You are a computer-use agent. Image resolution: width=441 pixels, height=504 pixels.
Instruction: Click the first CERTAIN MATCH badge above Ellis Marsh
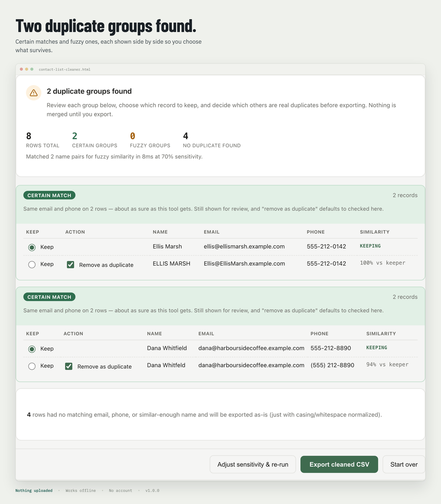point(50,195)
